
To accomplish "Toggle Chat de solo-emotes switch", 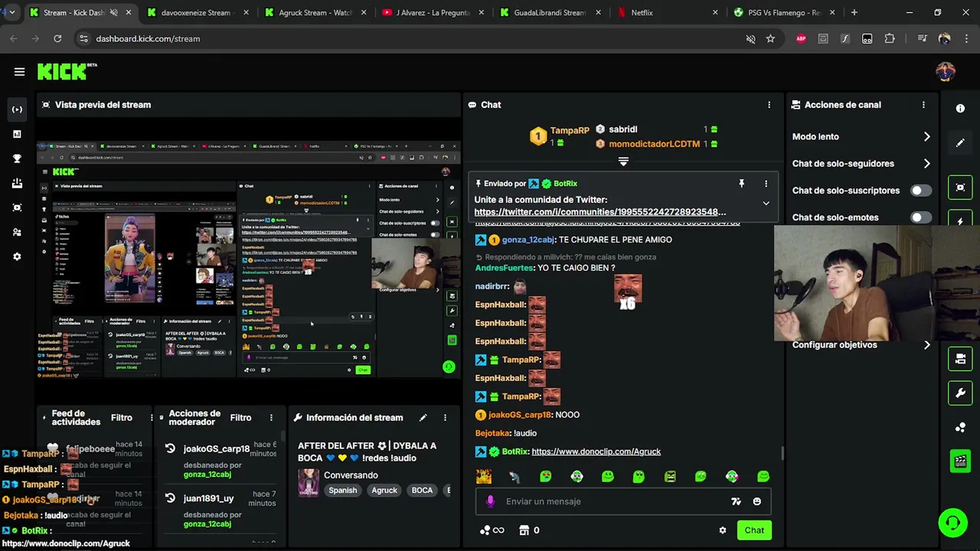I will click(x=921, y=217).
